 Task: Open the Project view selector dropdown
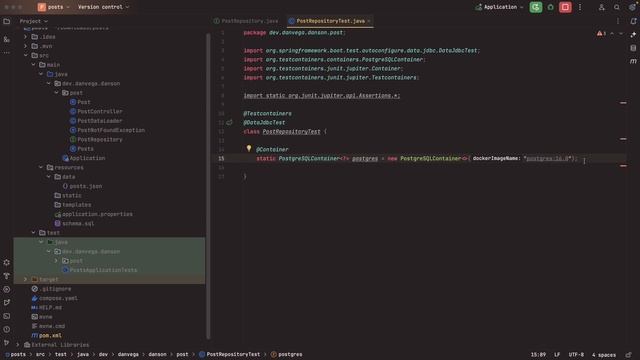click(33, 21)
